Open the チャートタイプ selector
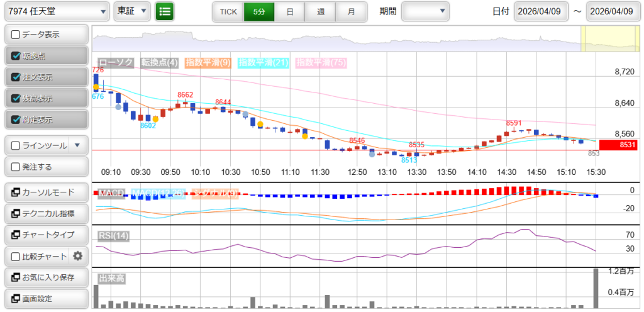This screenshot has height=312, width=644. click(45, 235)
